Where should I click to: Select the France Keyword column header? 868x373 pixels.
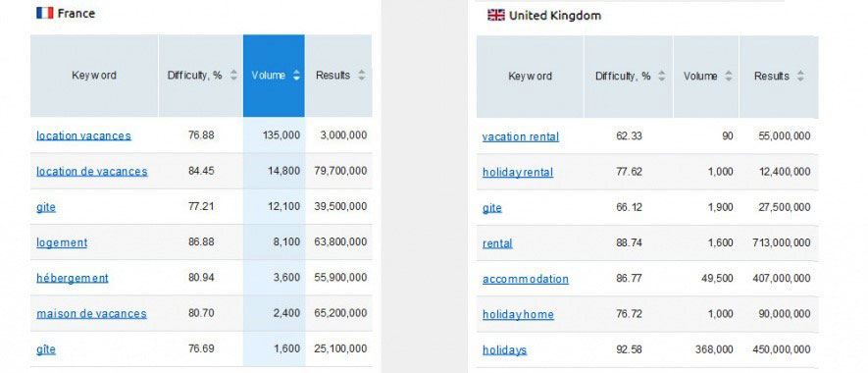click(x=94, y=76)
